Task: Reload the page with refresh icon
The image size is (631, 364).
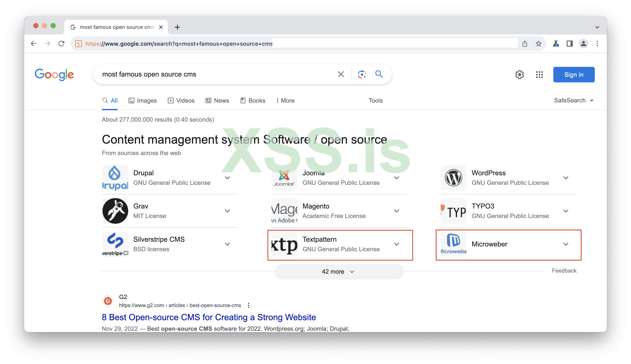Action: coord(61,44)
